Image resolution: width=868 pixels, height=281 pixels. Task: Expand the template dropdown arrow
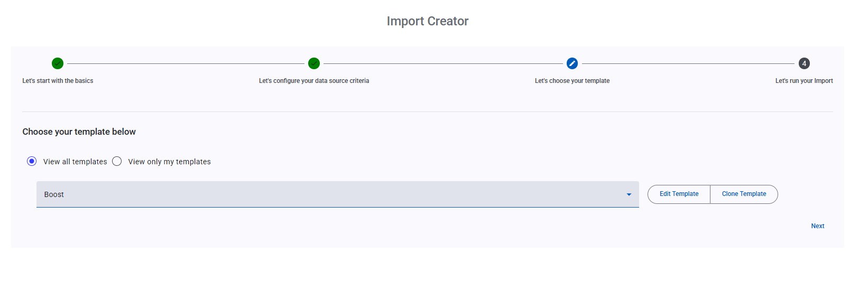pos(629,194)
